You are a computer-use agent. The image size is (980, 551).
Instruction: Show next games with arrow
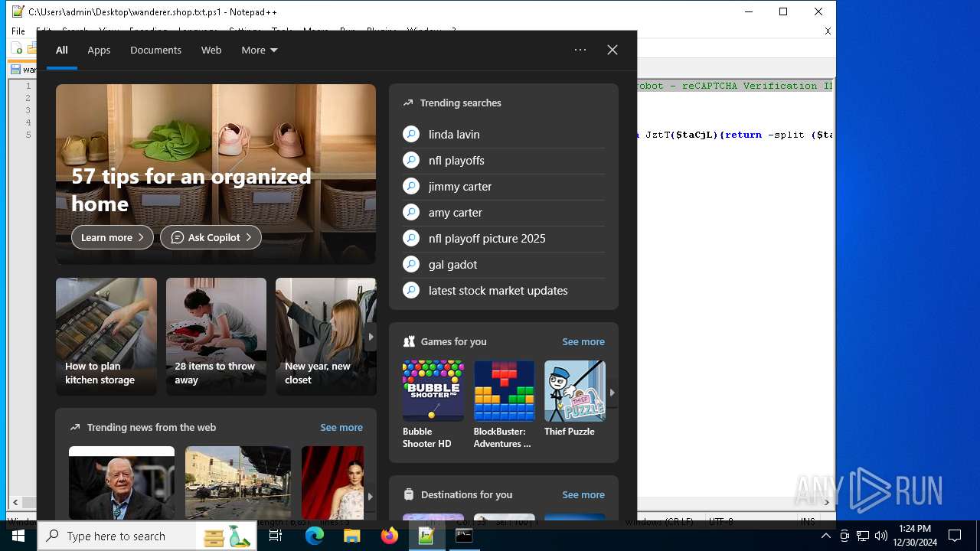point(612,393)
